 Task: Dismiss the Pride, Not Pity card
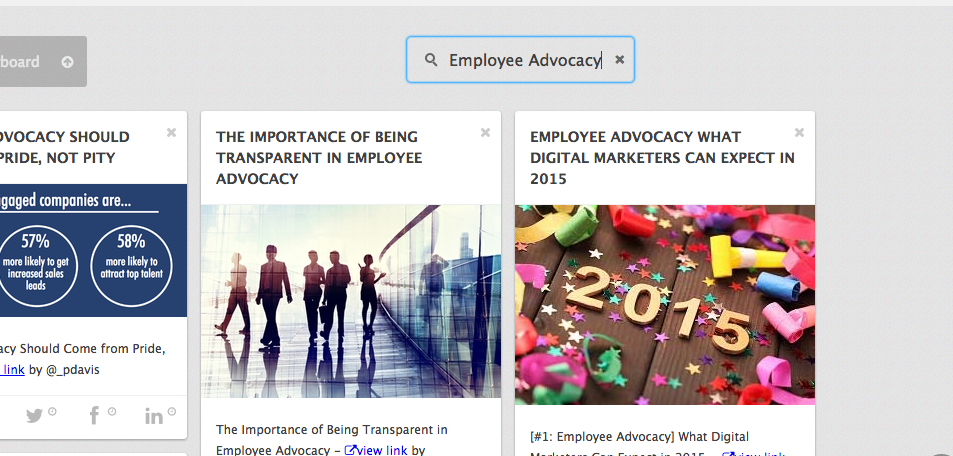171,132
